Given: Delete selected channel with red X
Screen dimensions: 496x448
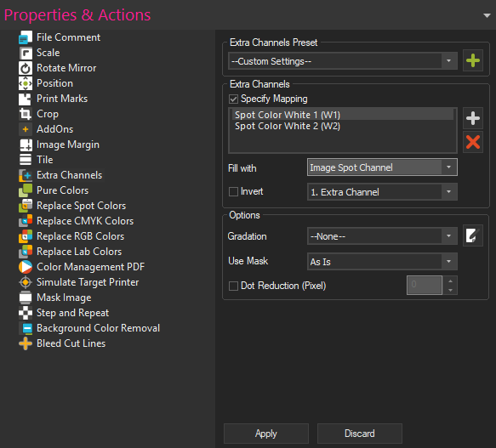Looking at the screenshot, I should [x=472, y=142].
